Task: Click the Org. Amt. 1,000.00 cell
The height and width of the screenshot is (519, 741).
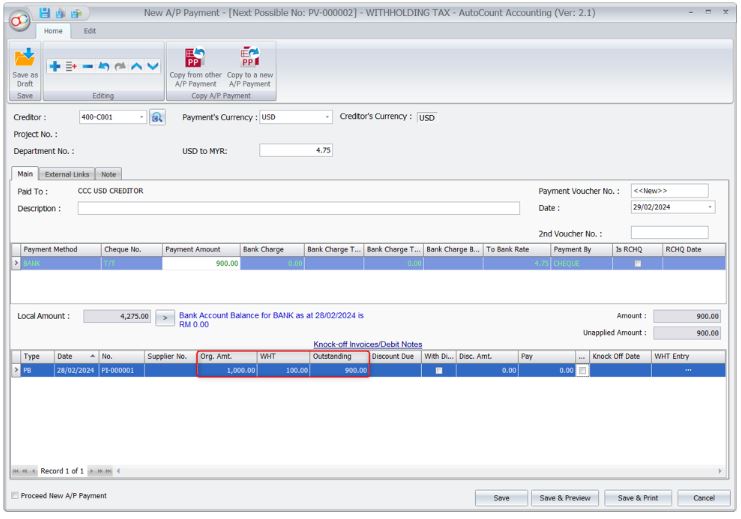Action: pos(227,371)
